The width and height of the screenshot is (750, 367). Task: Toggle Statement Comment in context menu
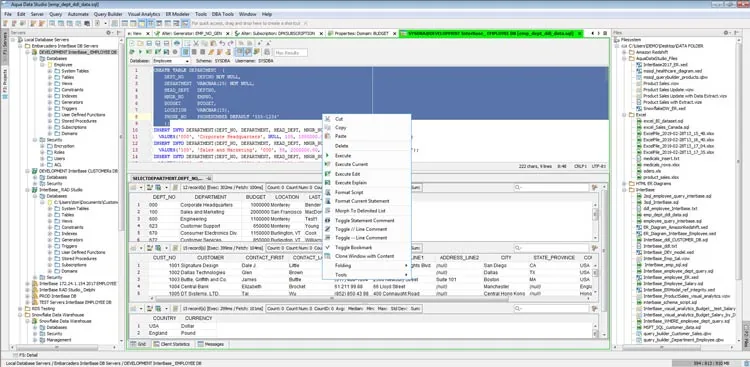[x=364, y=221]
